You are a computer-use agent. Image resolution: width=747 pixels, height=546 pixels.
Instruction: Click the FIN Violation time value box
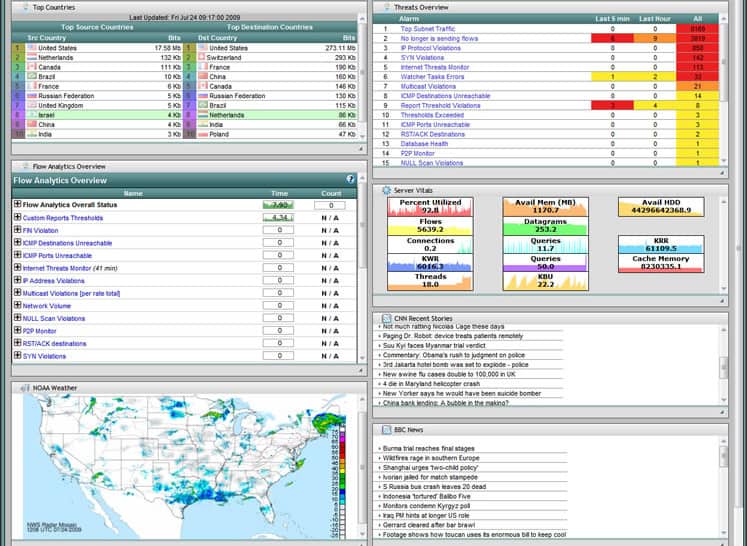coord(278,230)
